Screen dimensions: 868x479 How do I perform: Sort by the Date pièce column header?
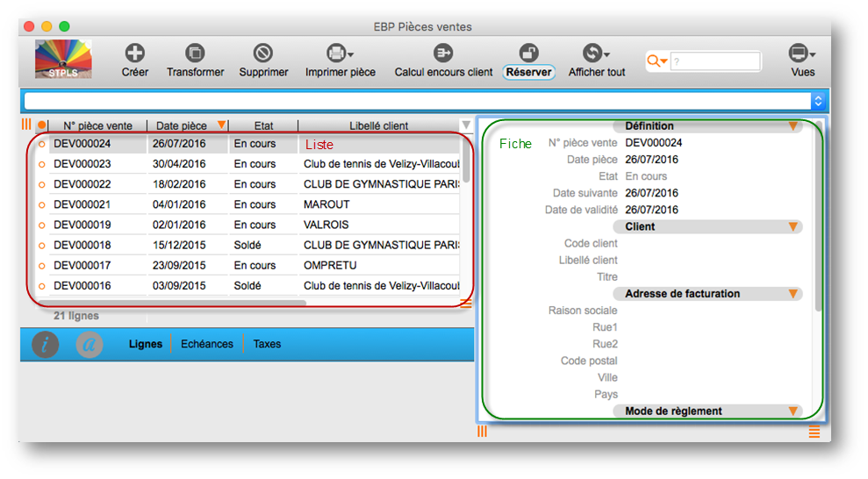click(181, 125)
